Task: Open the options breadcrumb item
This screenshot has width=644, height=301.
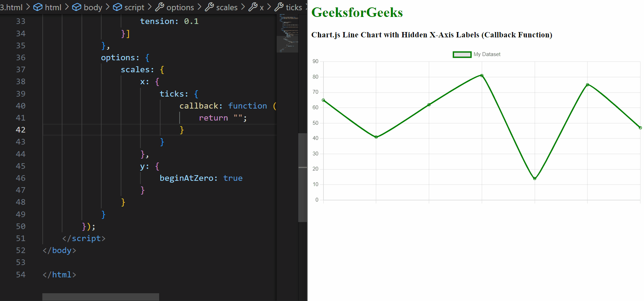Action: click(x=180, y=7)
